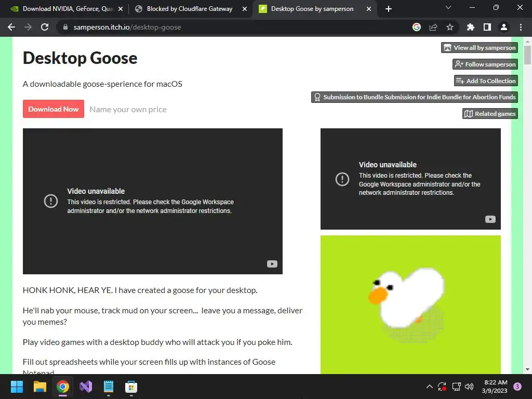Click the volume speaker tray icon
The width and height of the screenshot is (532, 399).
[469, 387]
